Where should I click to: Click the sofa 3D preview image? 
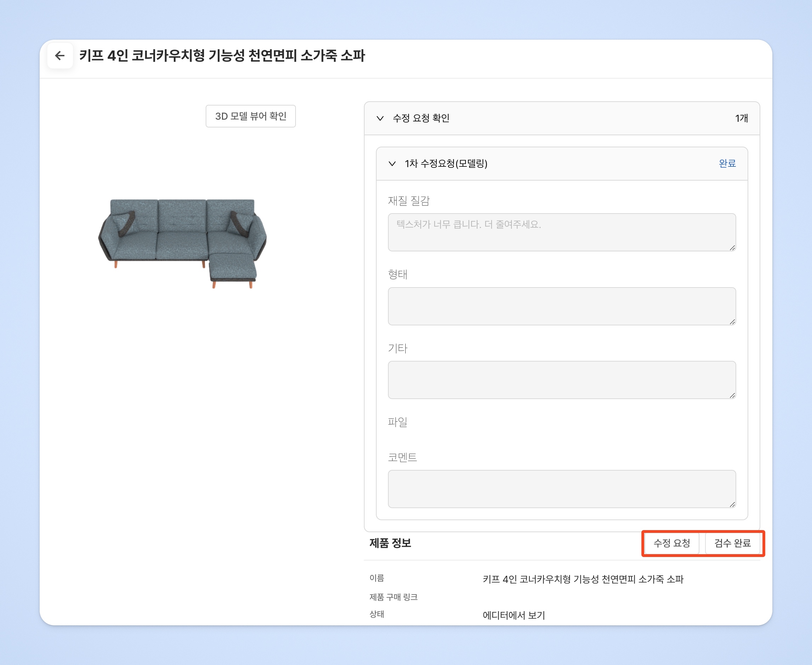tap(183, 242)
